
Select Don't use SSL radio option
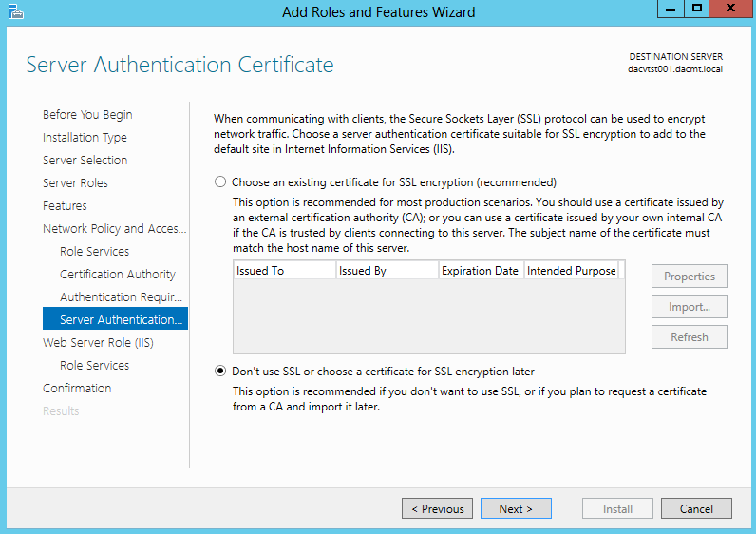tap(220, 371)
